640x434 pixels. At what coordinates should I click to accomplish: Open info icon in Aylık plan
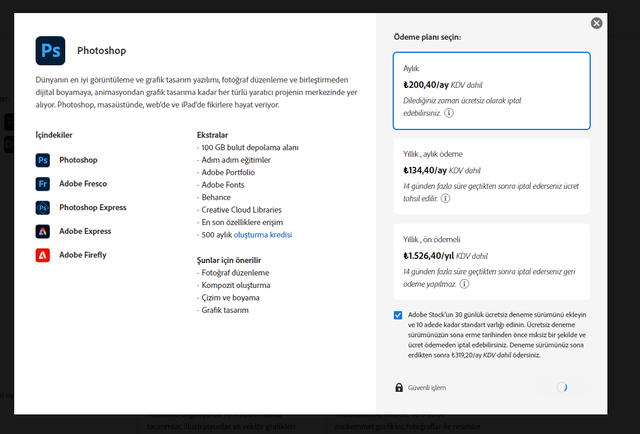pos(449,113)
